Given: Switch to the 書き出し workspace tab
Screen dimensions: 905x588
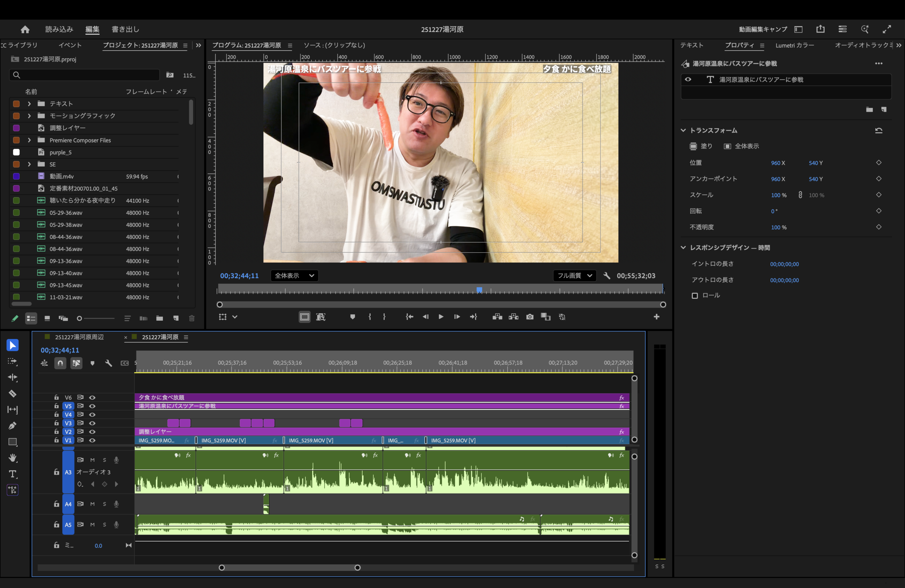Looking at the screenshot, I should [x=125, y=29].
